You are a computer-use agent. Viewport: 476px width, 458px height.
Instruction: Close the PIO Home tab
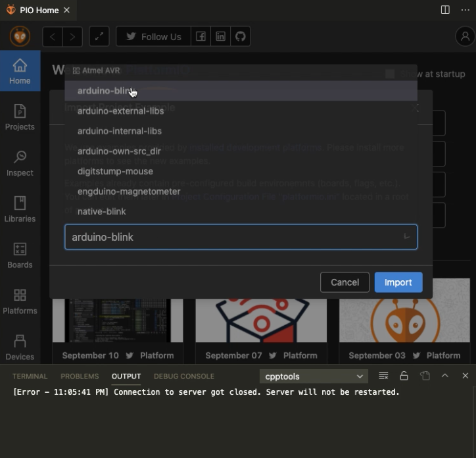(x=66, y=10)
